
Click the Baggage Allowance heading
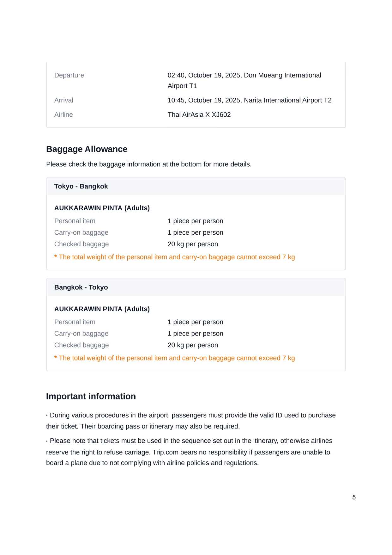(x=87, y=149)
